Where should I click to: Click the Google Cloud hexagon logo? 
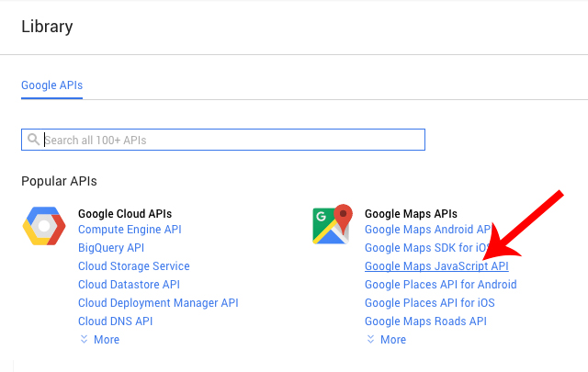[44, 226]
